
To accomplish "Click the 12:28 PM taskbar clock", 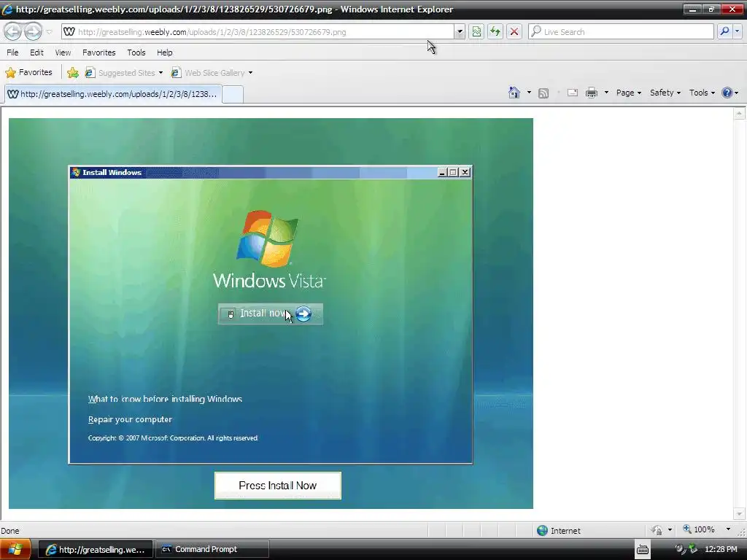I will (x=721, y=549).
